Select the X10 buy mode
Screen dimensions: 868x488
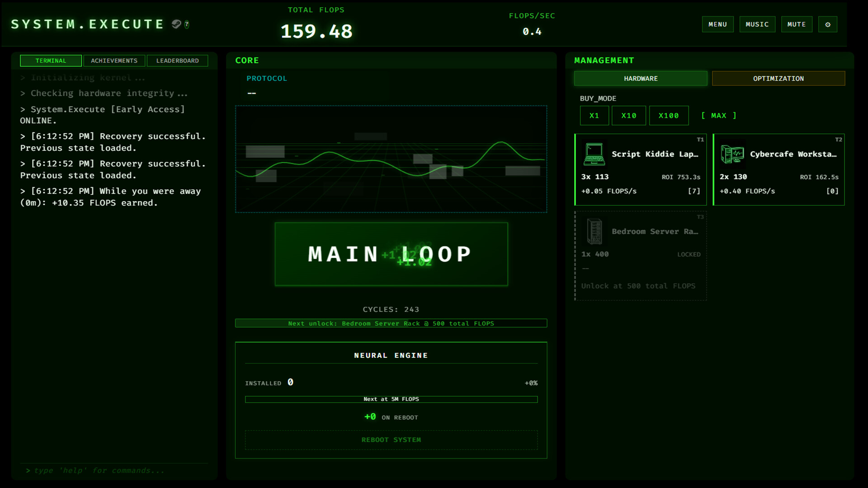[x=628, y=115]
